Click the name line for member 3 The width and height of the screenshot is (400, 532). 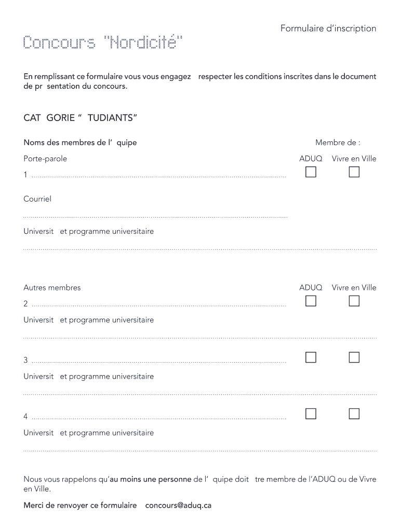point(158,360)
